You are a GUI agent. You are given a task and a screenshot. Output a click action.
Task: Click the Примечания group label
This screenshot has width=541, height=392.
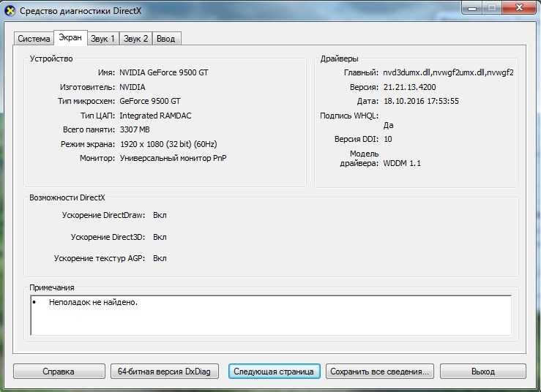[x=52, y=288]
